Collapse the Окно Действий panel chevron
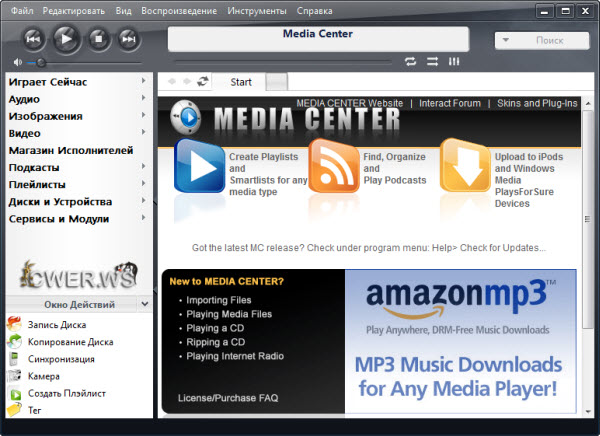Image resolution: width=600 pixels, height=436 pixels. (x=145, y=304)
